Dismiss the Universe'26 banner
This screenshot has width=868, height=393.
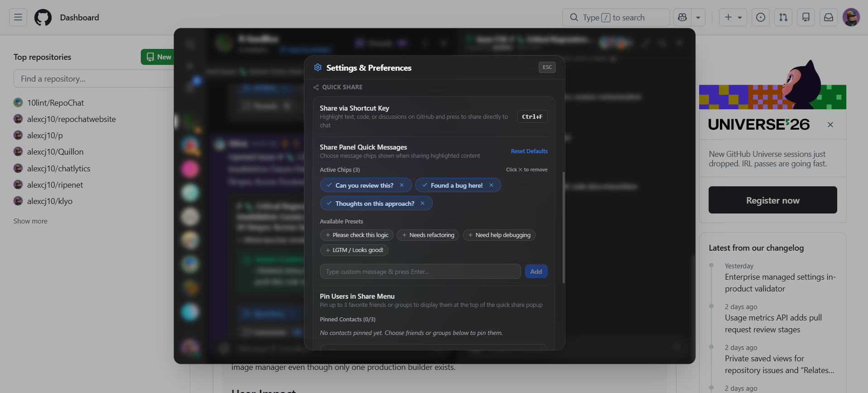830,125
